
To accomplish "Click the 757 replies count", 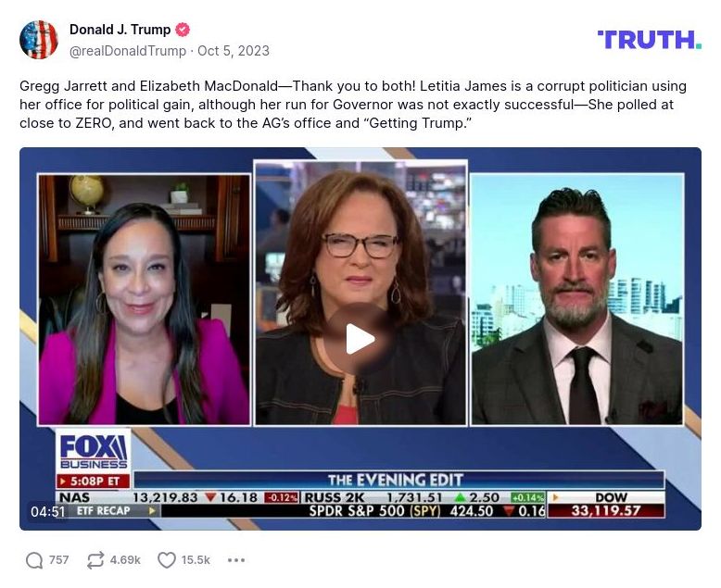I will (59, 560).
